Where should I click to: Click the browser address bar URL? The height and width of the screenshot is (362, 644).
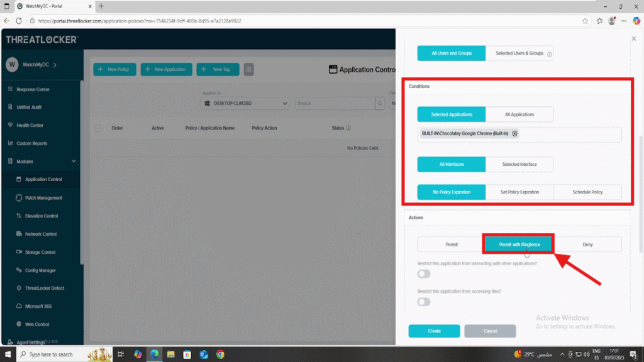(x=139, y=21)
